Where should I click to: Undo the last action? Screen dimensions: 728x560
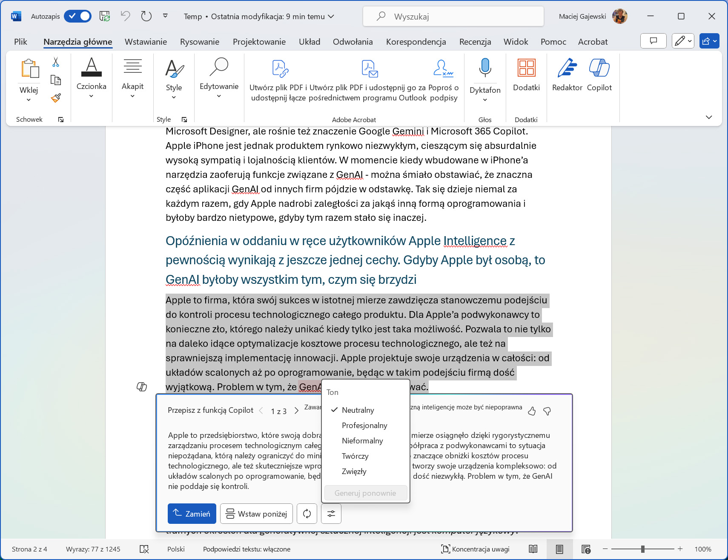[125, 16]
